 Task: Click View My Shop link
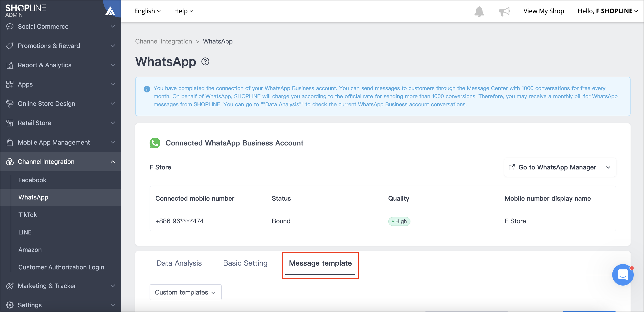[x=543, y=11]
